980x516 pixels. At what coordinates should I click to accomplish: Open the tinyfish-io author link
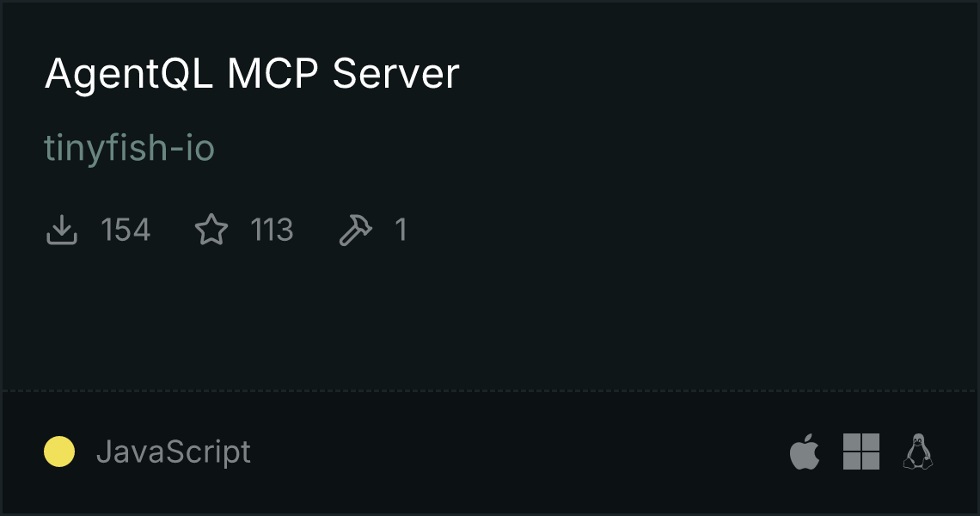129,149
